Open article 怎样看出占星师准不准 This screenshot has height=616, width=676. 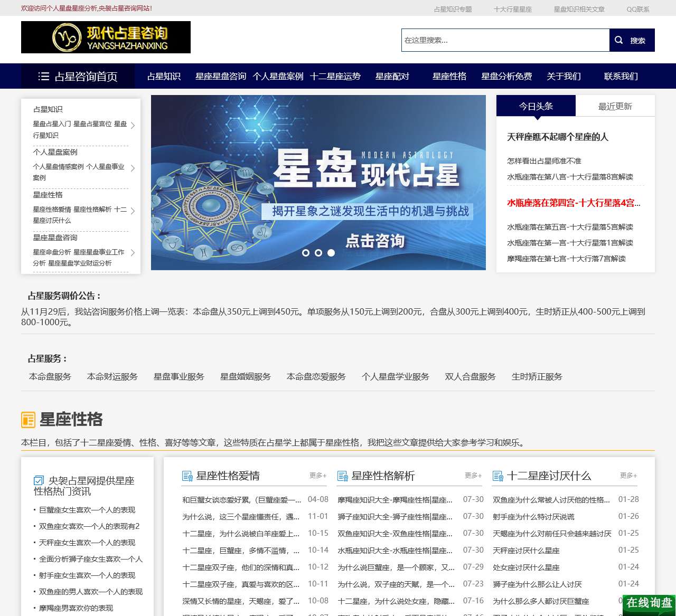pos(544,161)
